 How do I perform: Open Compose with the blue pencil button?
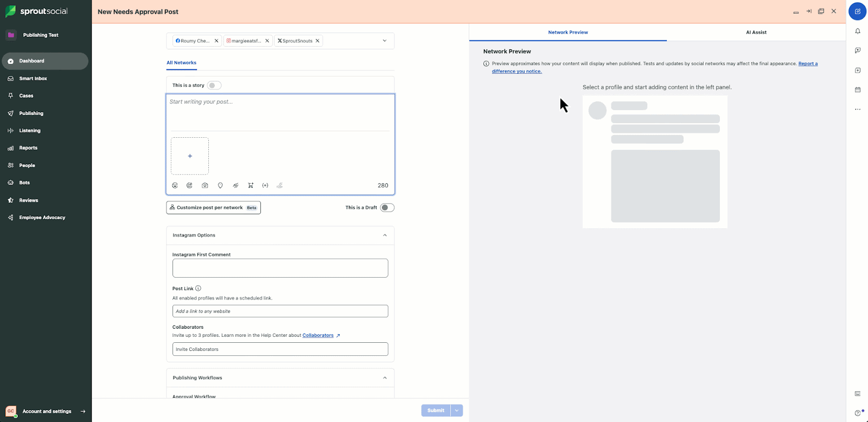click(858, 11)
